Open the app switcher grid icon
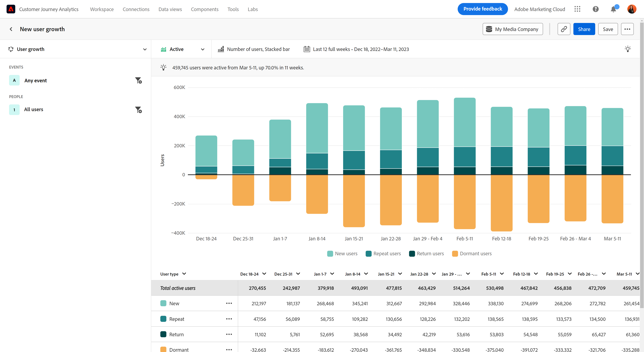This screenshot has width=644, height=352. point(577,9)
